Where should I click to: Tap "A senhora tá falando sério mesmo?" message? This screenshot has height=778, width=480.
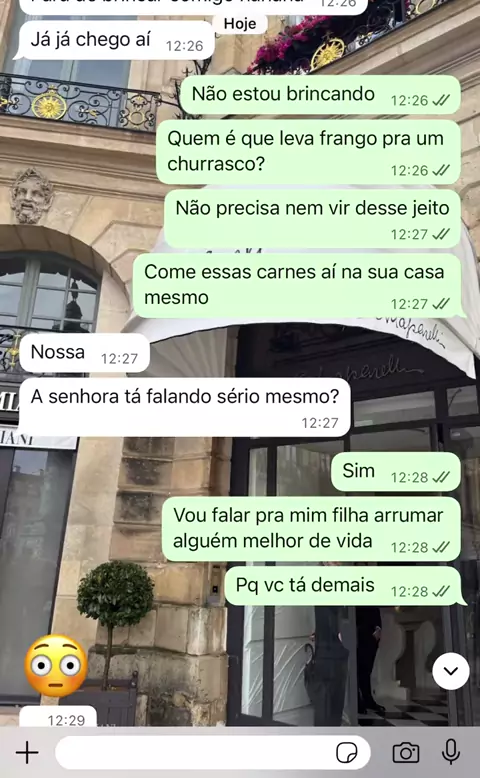click(185, 407)
